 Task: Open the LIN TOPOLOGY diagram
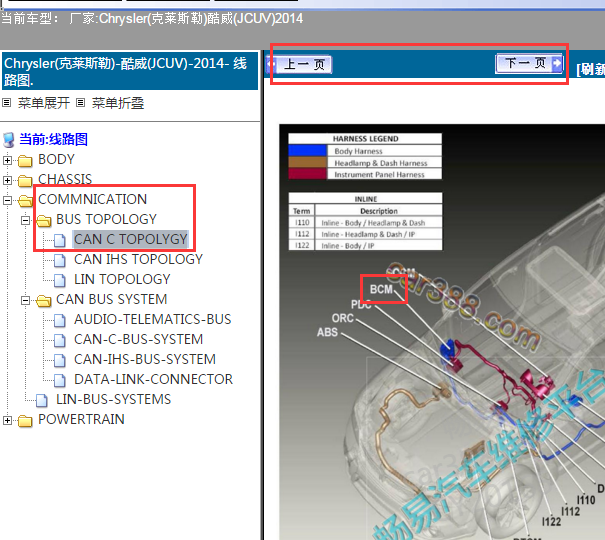point(122,280)
